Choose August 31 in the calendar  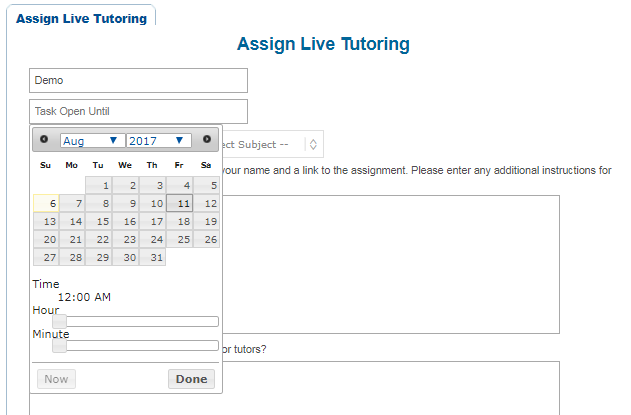[x=153, y=257]
